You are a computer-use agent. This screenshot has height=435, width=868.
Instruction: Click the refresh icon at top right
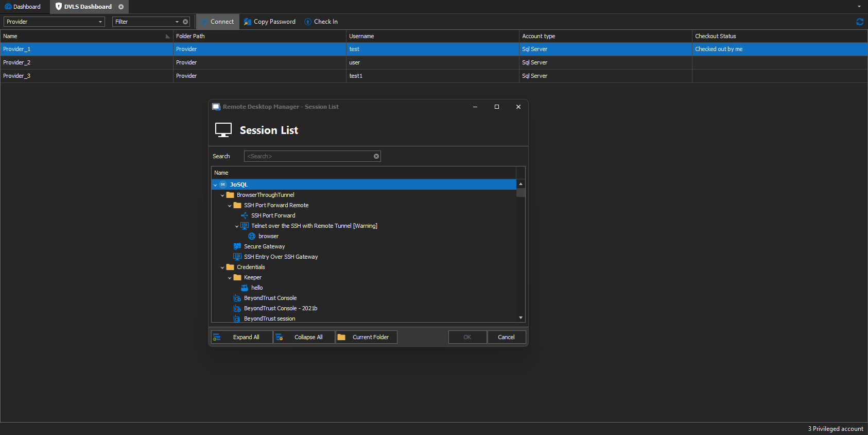pos(859,22)
